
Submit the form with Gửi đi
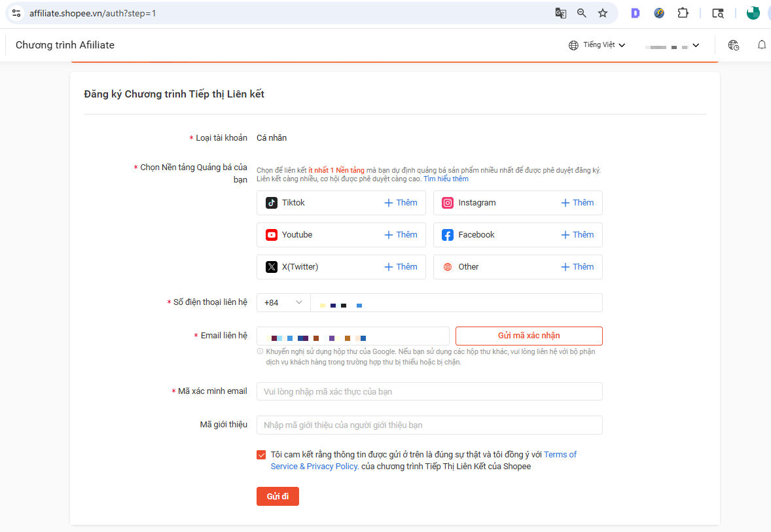click(x=278, y=496)
